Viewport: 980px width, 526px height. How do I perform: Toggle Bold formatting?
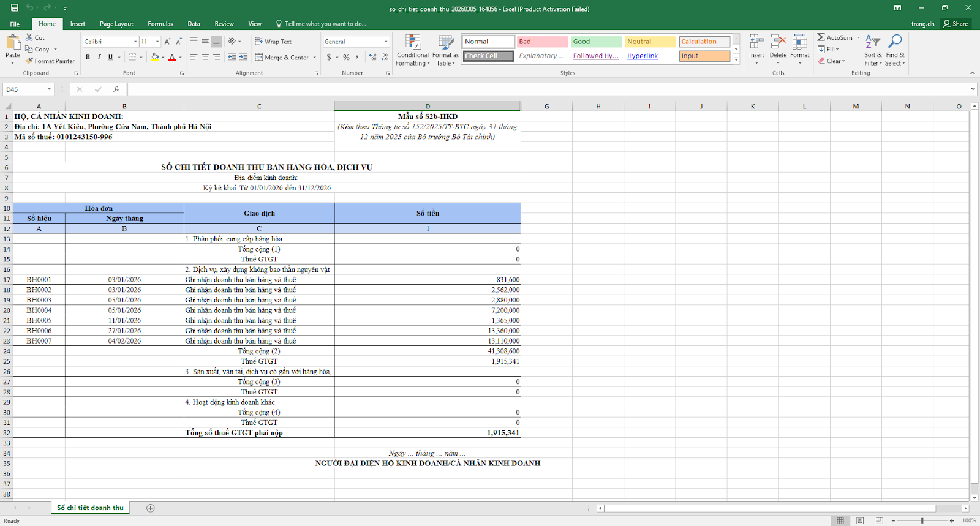[x=88, y=57]
